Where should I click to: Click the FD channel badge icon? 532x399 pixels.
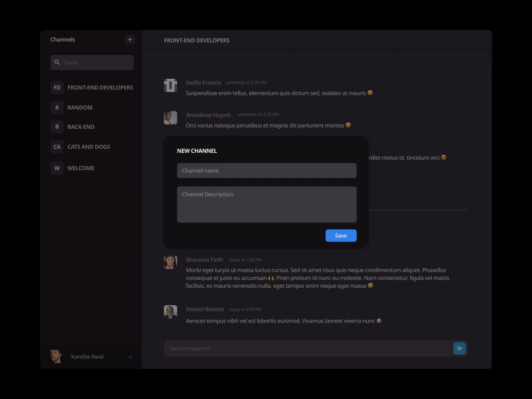pyautogui.click(x=57, y=88)
